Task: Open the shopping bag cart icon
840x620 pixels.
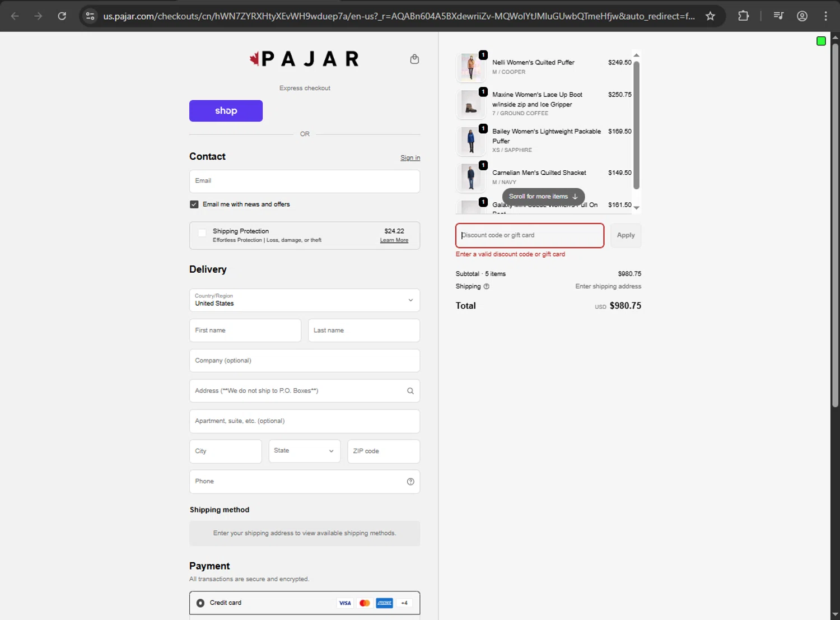Action: point(414,59)
